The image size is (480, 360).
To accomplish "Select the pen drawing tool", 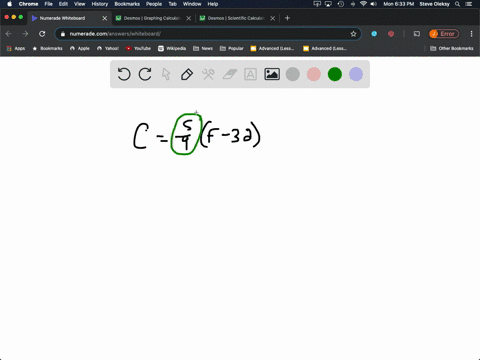I will point(187,74).
